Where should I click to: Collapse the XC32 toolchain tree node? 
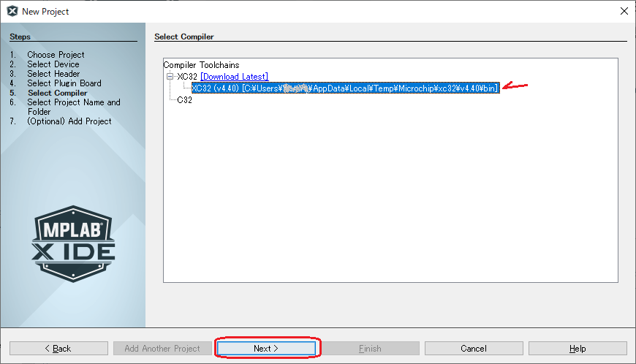[170, 76]
